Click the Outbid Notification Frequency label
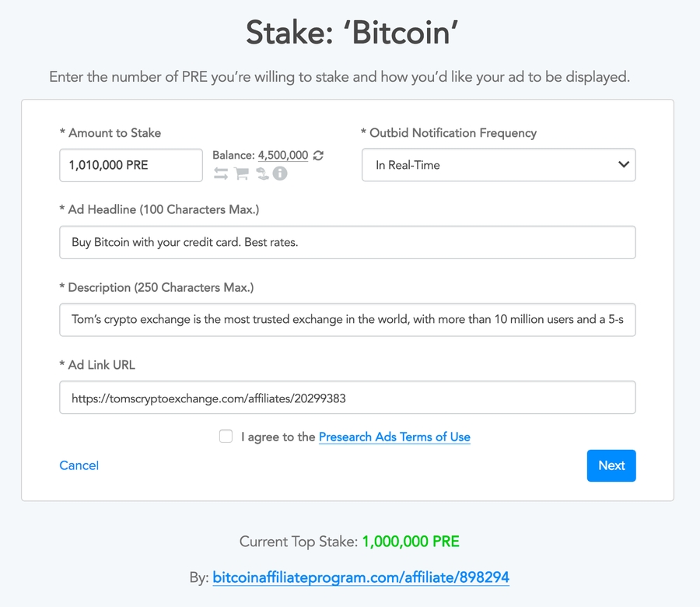Viewport: 700px width, 607px height. [449, 132]
